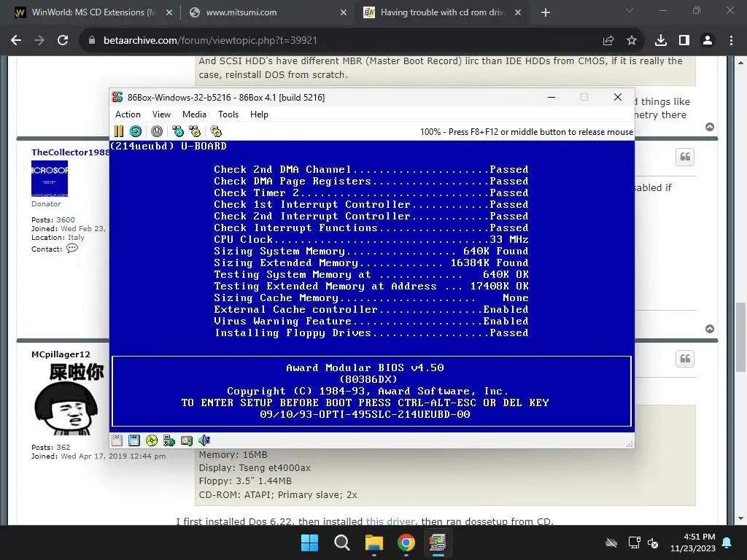Go forward in Chrome
747x560 pixels.
click(39, 41)
